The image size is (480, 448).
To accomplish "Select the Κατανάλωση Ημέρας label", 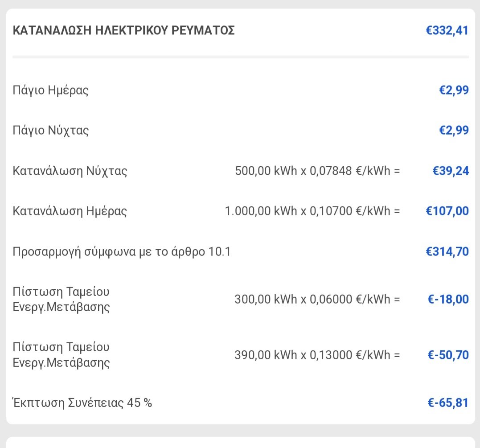I will click(70, 211).
